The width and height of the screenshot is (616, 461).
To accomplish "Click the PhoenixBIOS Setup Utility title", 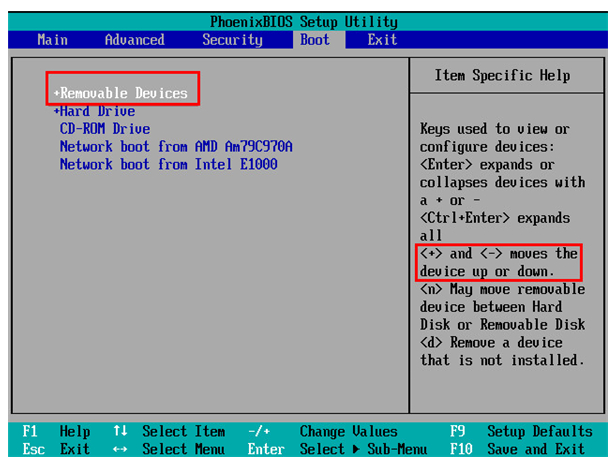I will click(304, 22).
